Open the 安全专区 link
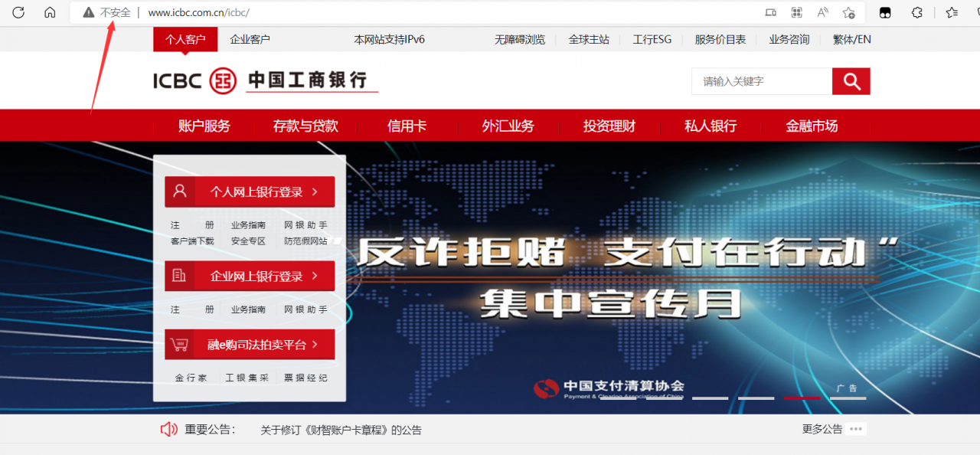The height and width of the screenshot is (455, 980). click(249, 241)
